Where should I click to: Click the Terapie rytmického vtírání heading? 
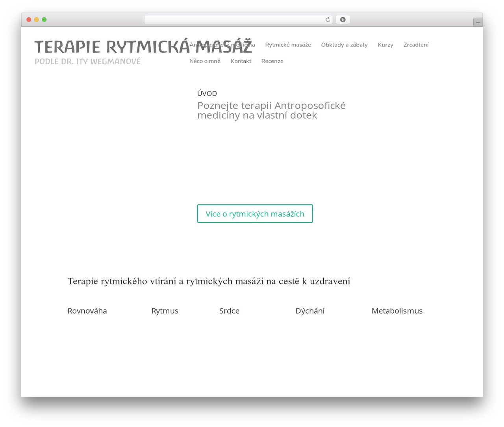tap(209, 281)
